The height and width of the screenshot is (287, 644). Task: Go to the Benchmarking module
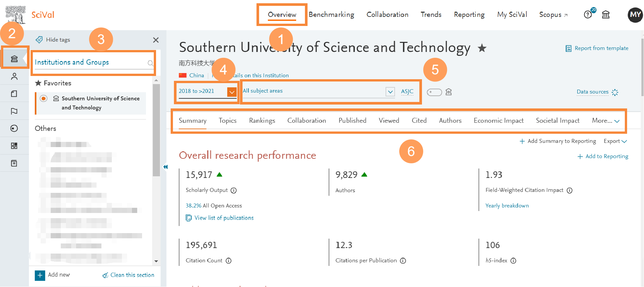[x=331, y=15]
